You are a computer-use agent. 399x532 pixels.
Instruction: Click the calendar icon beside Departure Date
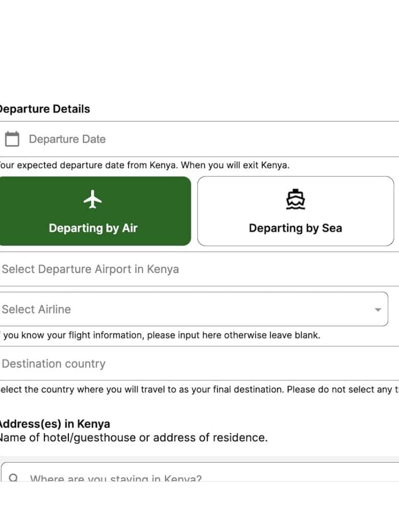12,139
